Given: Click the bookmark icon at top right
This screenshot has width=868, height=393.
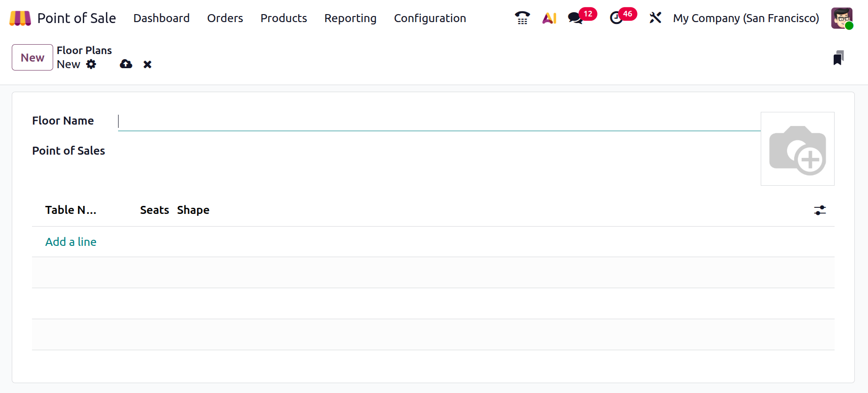Looking at the screenshot, I should pos(838,58).
